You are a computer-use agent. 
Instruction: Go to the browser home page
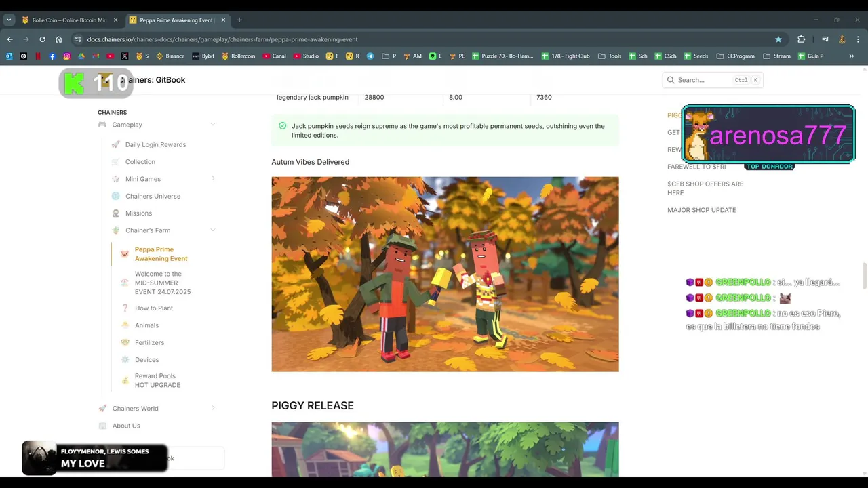(59, 39)
